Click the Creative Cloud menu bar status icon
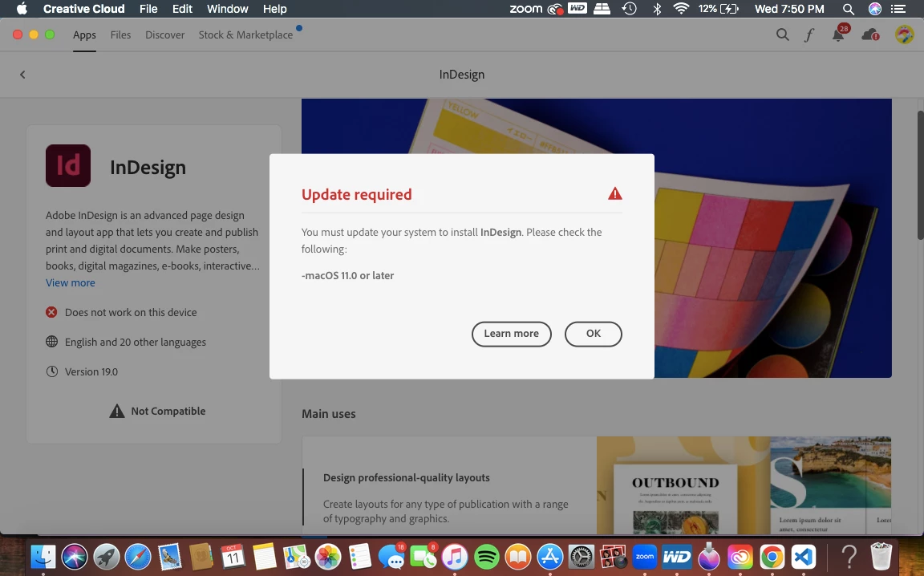This screenshot has height=576, width=924. tap(555, 9)
